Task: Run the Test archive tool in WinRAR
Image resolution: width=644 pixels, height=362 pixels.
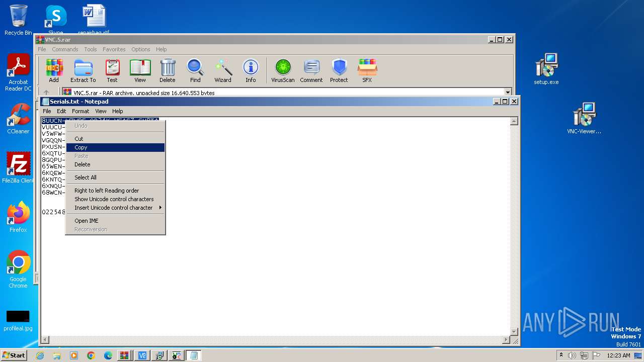Action: [x=112, y=71]
